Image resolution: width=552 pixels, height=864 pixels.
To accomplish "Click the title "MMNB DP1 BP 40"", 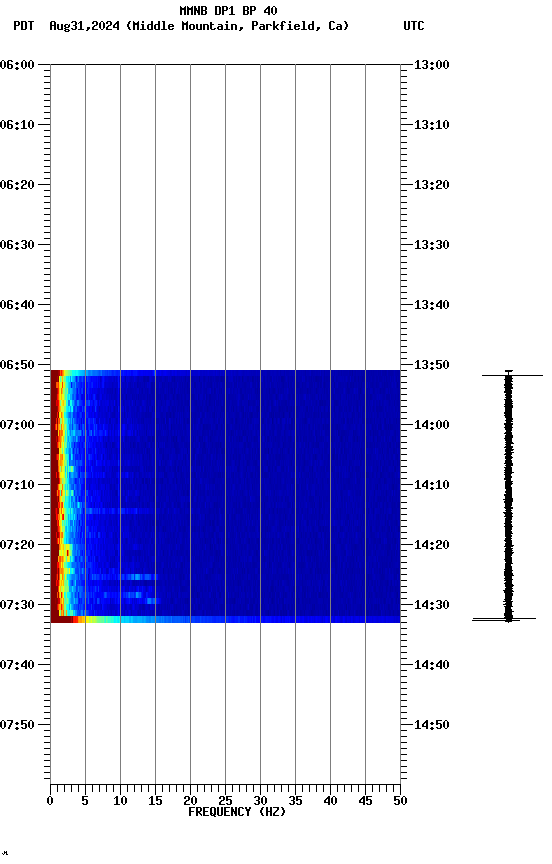I will (228, 10).
